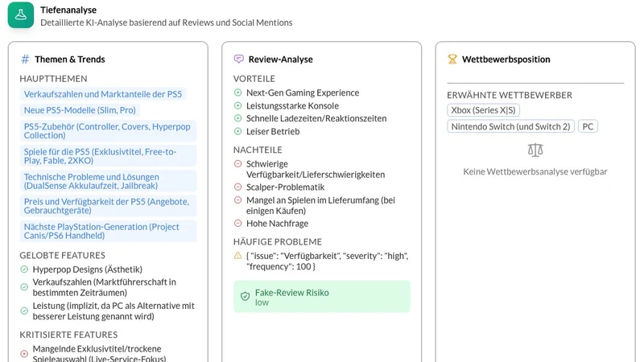
Task: Click the balance scale icon in Wettbewerbsposition
Action: tap(535, 150)
